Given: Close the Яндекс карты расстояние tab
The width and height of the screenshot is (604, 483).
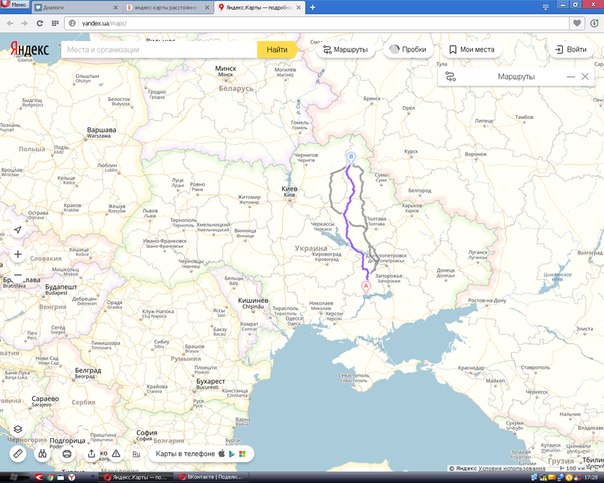Looking at the screenshot, I should coord(207,7).
